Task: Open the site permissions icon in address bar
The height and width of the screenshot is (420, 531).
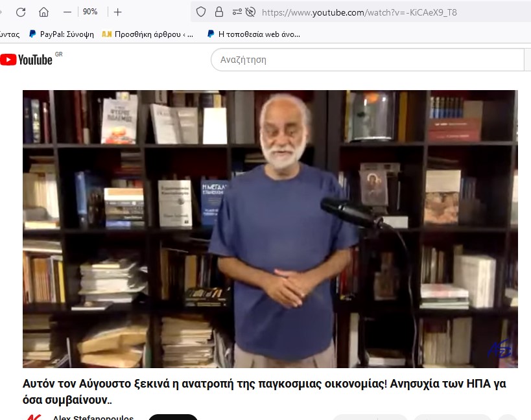Action: 237,12
